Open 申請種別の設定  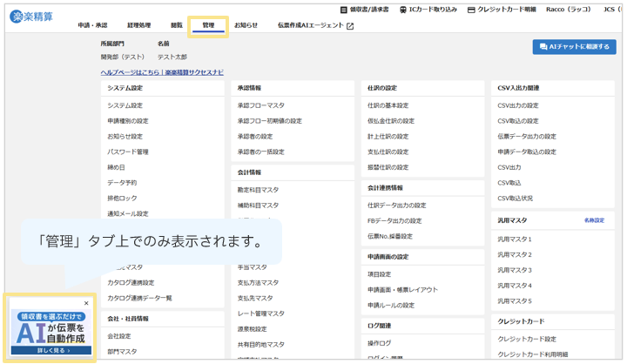[127, 121]
